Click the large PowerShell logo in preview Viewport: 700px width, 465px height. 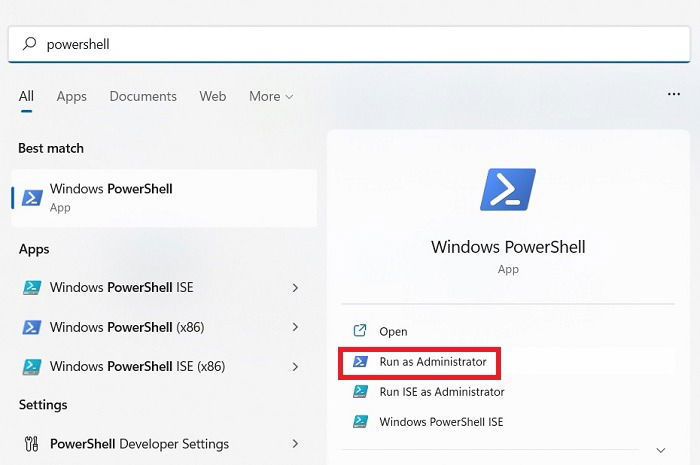click(x=508, y=189)
